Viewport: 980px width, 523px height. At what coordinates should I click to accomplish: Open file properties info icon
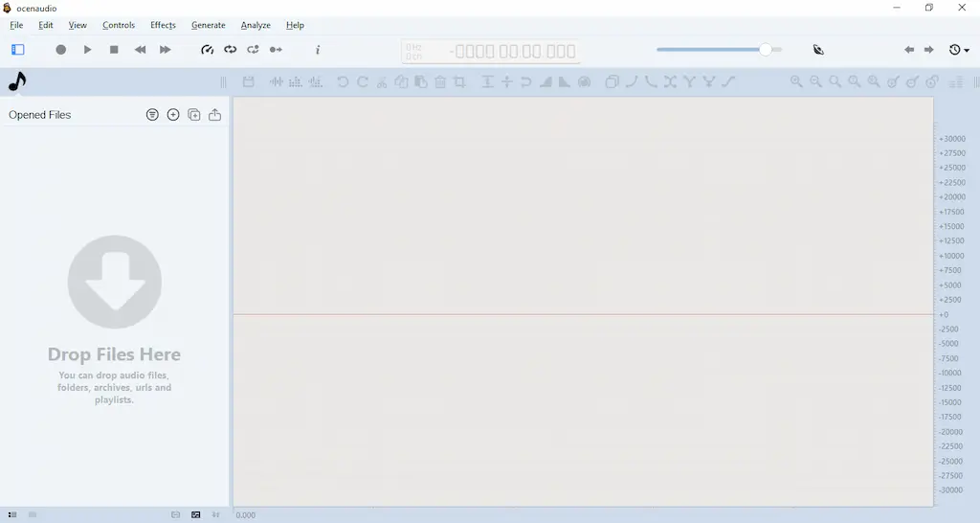pyautogui.click(x=318, y=50)
